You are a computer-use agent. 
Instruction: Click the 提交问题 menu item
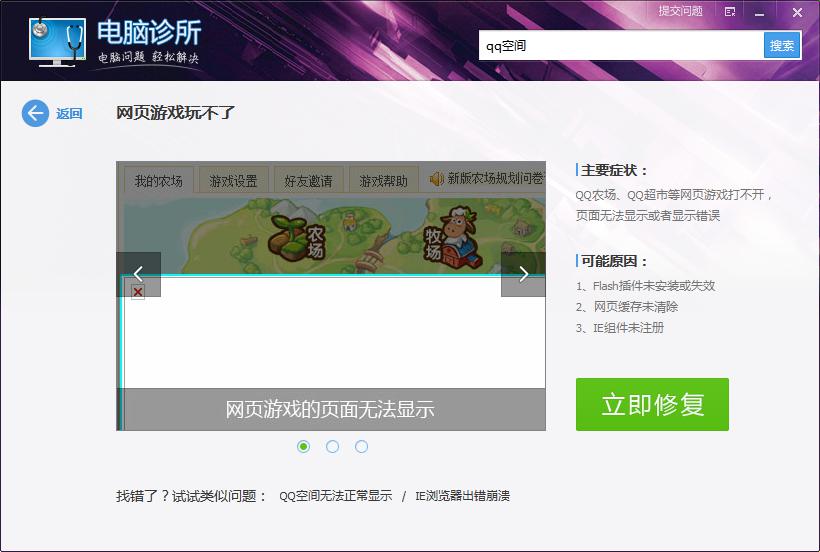coord(680,11)
